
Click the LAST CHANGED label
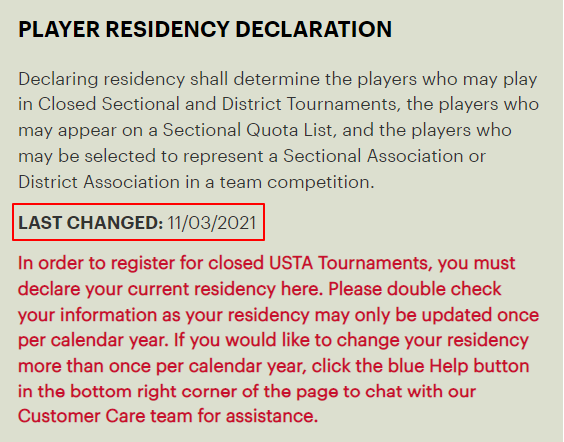(x=91, y=223)
